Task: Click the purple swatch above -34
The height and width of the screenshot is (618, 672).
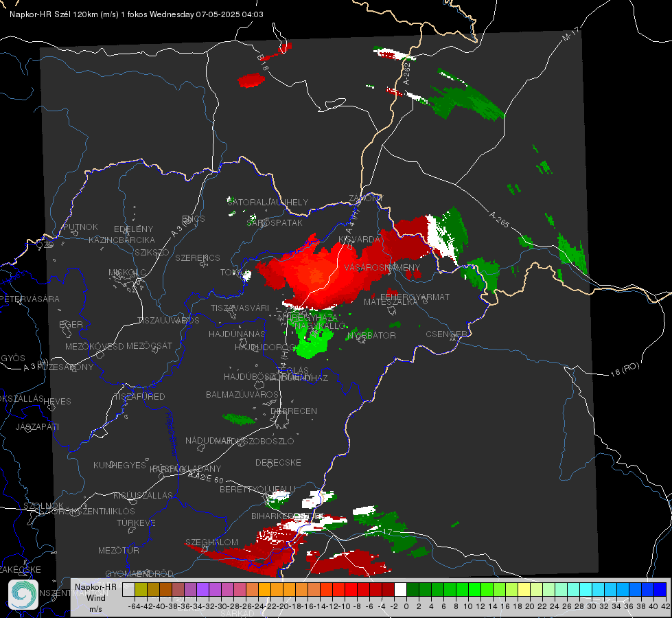Action: click(x=202, y=590)
